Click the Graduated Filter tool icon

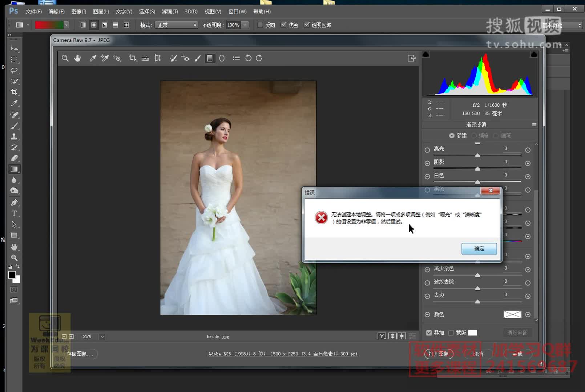pos(210,58)
